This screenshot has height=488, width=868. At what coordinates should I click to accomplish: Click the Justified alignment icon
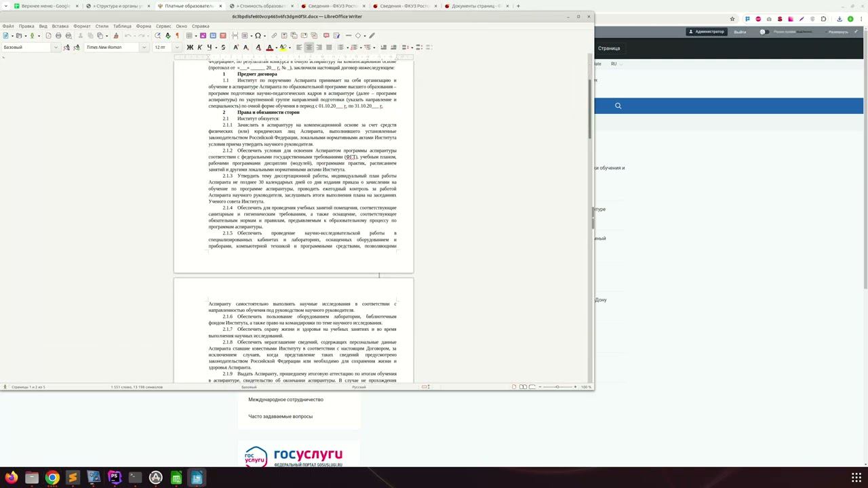click(329, 47)
